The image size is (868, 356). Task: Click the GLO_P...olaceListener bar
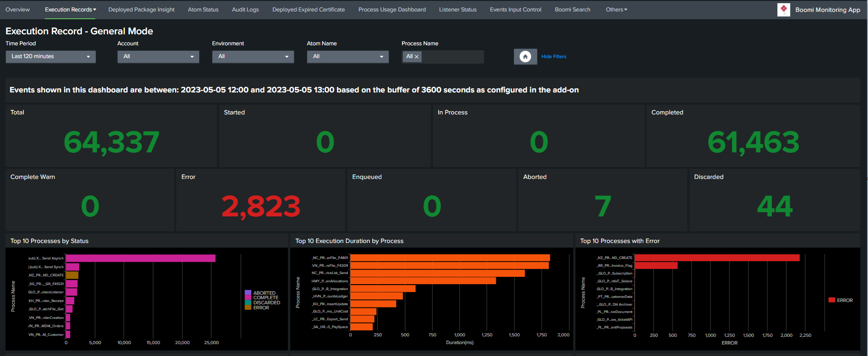click(x=71, y=292)
